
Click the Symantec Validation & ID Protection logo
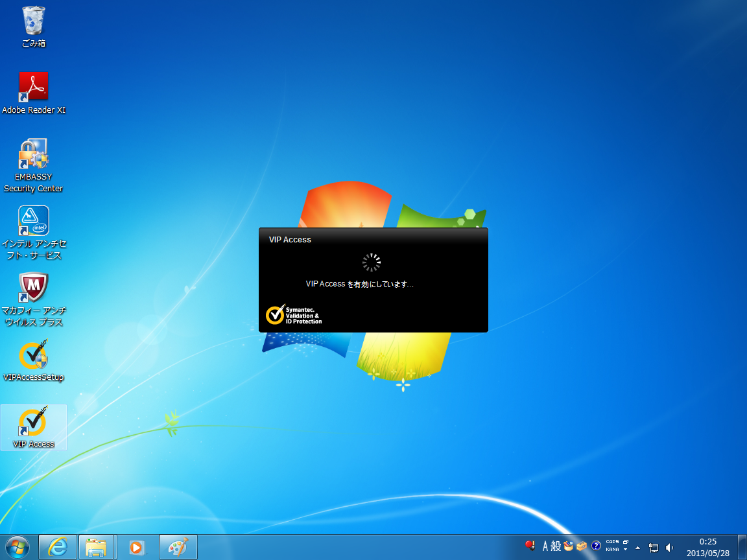coord(294,314)
